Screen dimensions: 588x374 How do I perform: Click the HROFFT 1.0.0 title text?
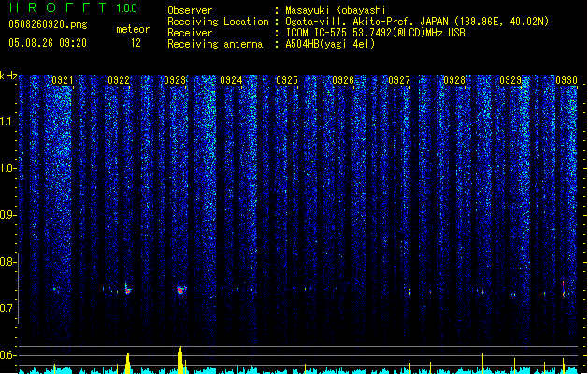tap(73, 7)
